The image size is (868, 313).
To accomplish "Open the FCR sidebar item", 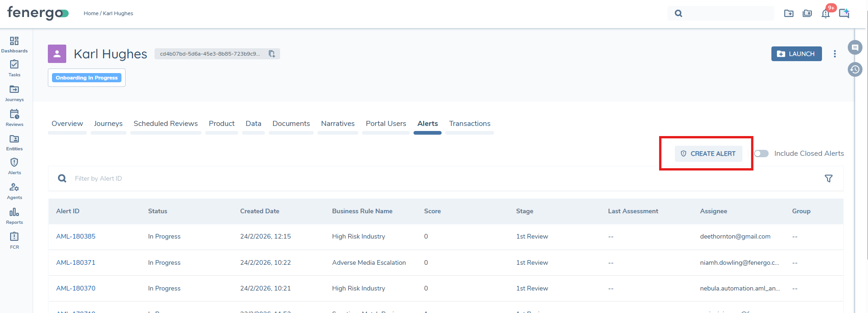I will (x=14, y=240).
